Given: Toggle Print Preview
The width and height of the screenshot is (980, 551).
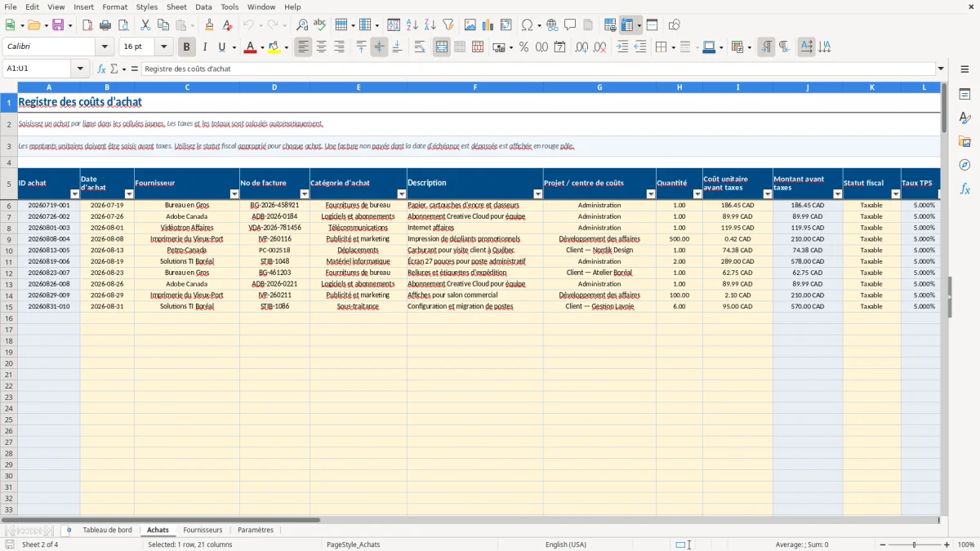Looking at the screenshot, I should 122,25.
